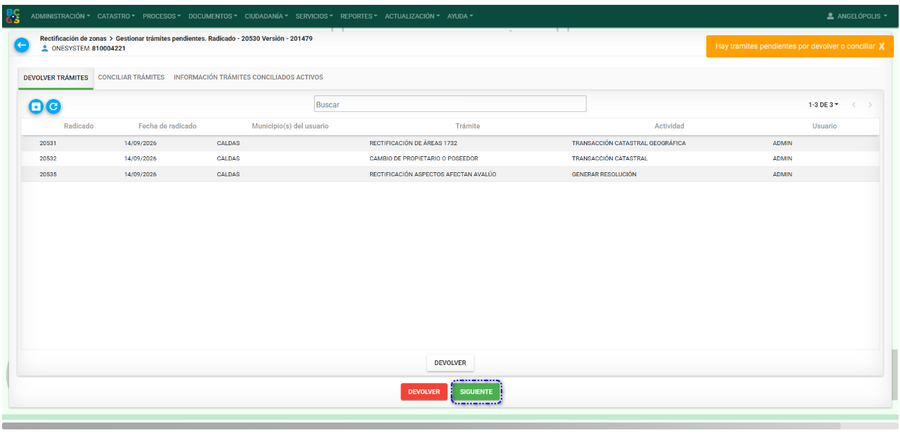Click the green SIGUIENTE button

pos(476,392)
